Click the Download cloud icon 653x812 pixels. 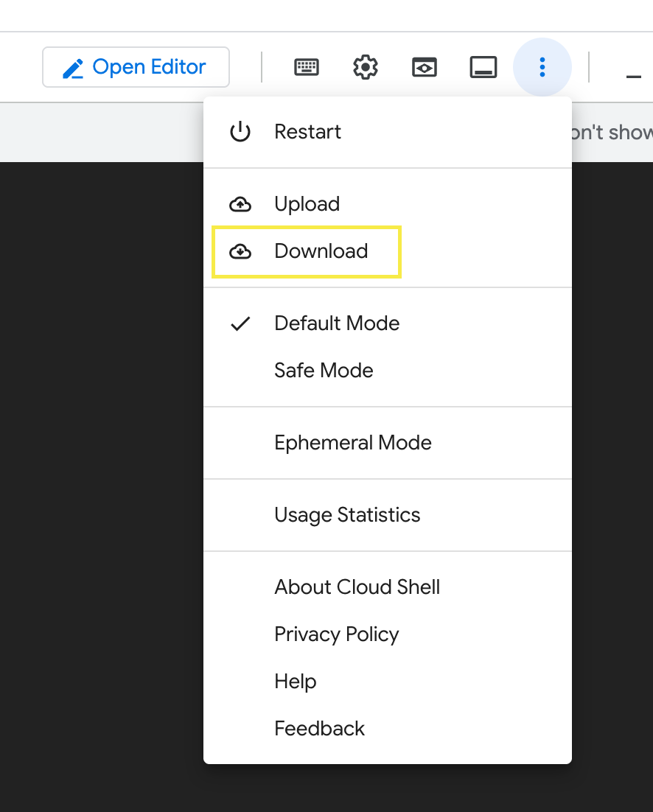pyautogui.click(x=240, y=251)
